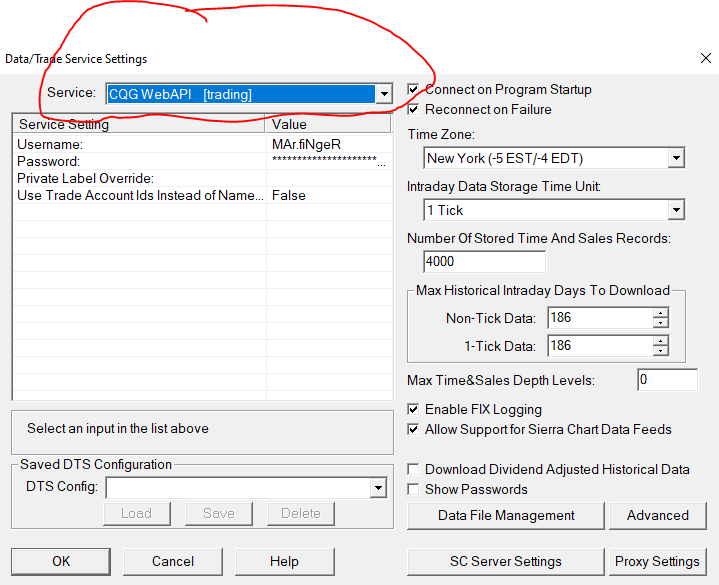Viewport: 719px width, 585px height.
Task: Select the Username setting row
Action: 203,144
